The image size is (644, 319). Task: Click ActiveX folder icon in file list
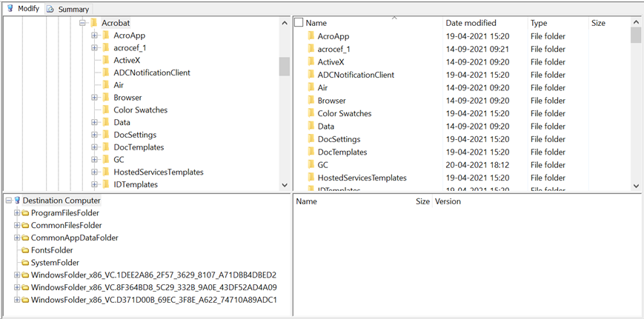(311, 62)
